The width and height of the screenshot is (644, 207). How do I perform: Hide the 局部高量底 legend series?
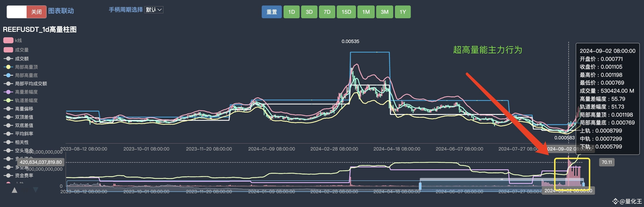tap(20, 75)
